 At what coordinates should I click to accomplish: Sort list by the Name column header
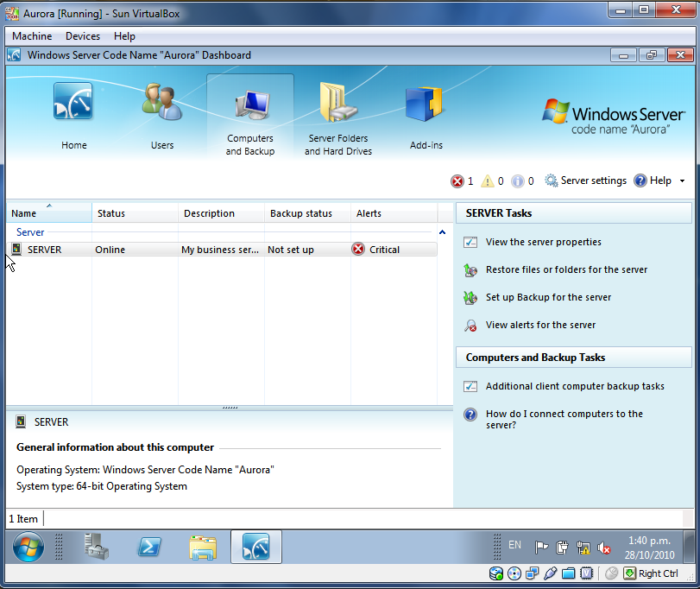[48, 213]
